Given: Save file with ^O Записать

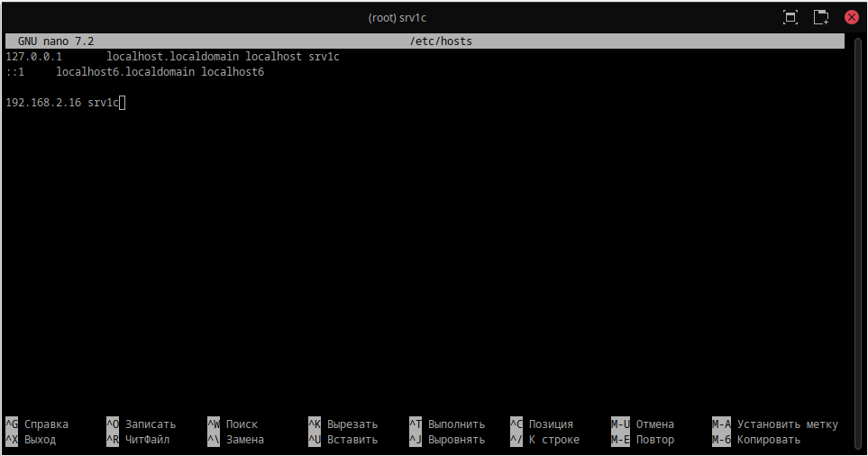Looking at the screenshot, I should 141,424.
